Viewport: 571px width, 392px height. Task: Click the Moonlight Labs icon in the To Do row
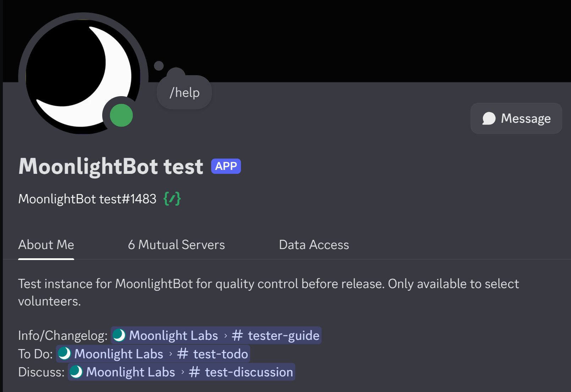coord(65,354)
